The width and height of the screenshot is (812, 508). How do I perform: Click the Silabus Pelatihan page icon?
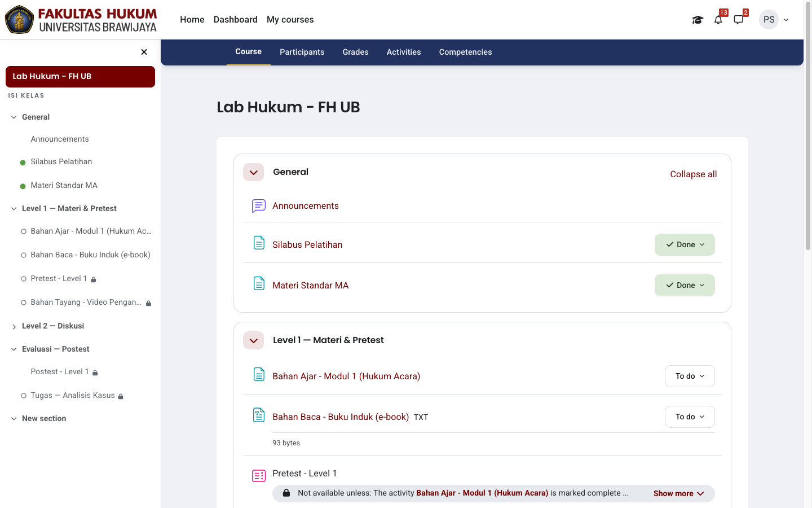point(259,243)
